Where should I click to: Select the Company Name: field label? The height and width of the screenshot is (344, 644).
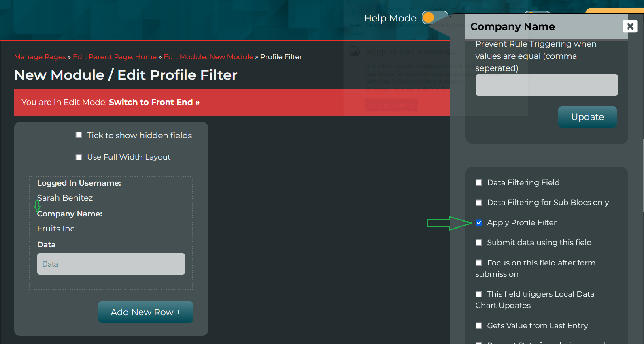[70, 214]
